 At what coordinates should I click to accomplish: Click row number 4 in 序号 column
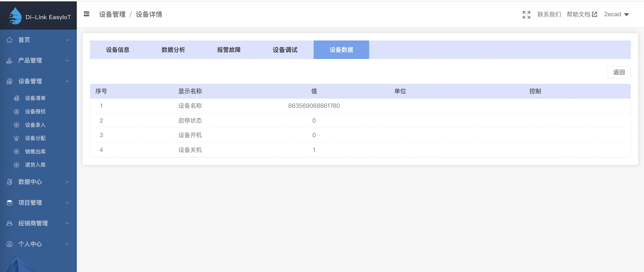101,150
